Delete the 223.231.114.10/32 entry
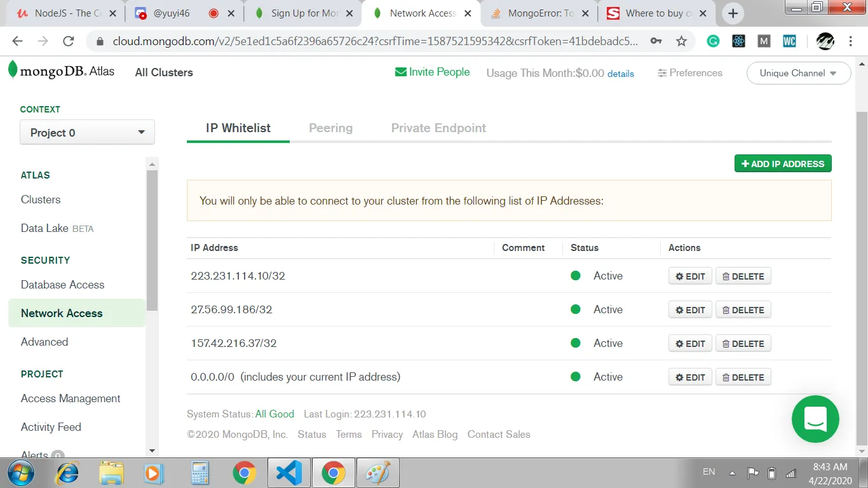Image resolution: width=868 pixels, height=488 pixels. (x=743, y=276)
